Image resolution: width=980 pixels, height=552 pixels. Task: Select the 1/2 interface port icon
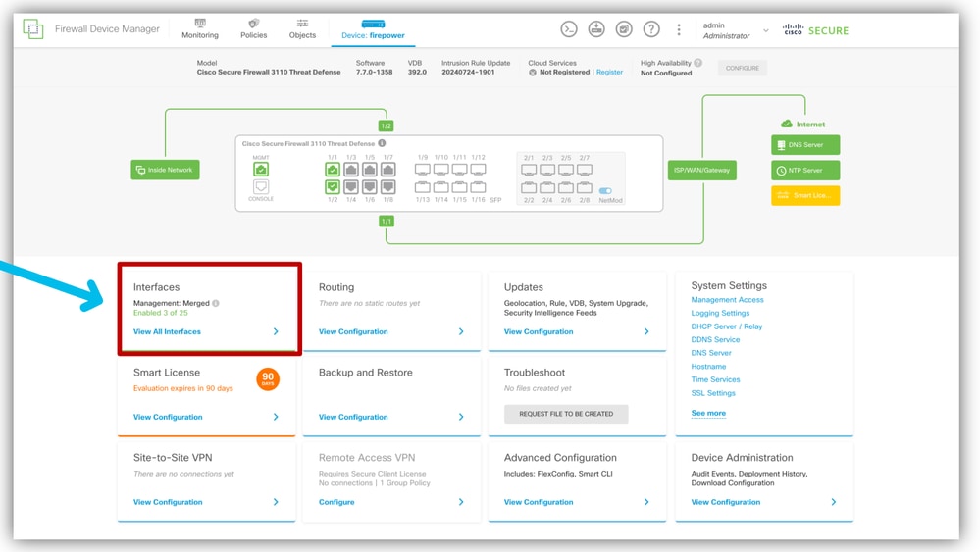point(333,186)
